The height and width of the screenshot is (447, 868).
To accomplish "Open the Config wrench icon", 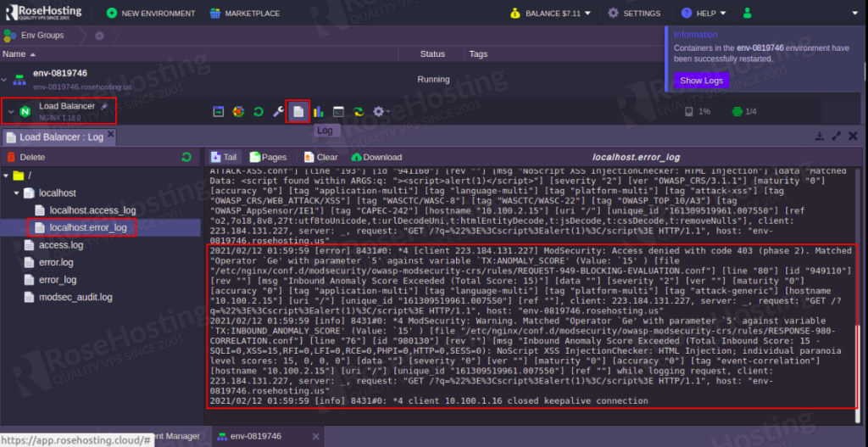I will click(x=277, y=112).
